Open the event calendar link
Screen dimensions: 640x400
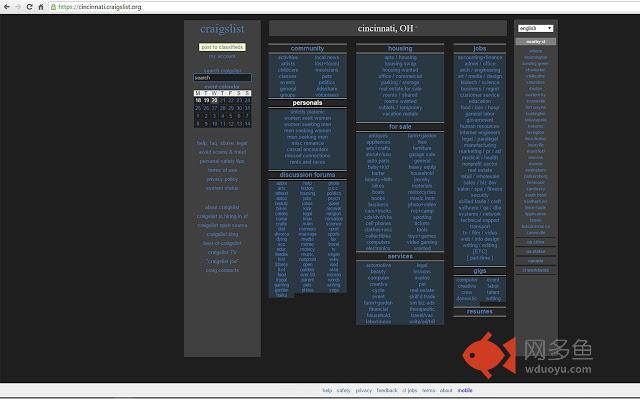pyautogui.click(x=222, y=87)
